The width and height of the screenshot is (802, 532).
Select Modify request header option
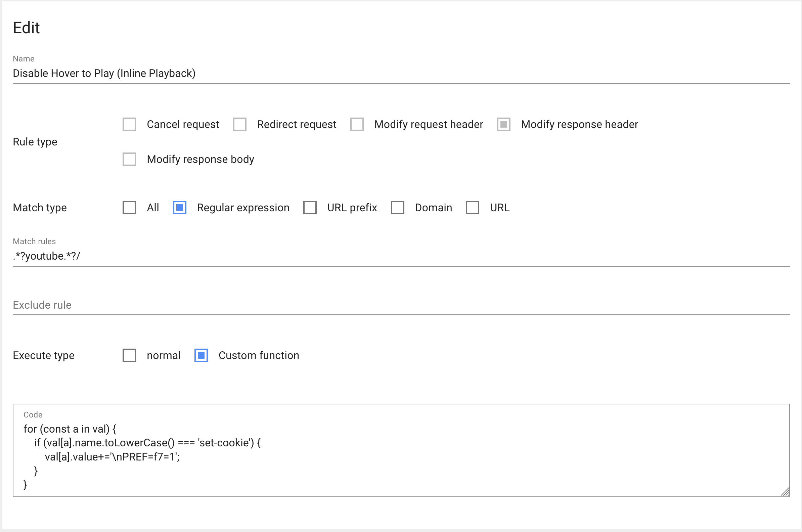[357, 124]
